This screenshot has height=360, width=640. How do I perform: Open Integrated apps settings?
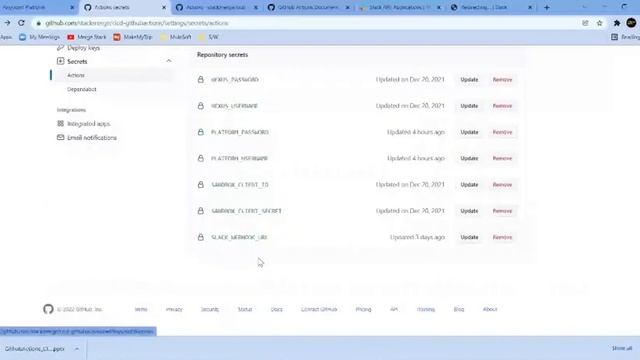point(89,123)
